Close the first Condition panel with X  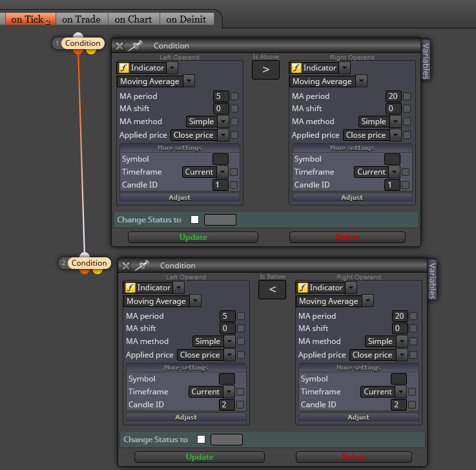[x=119, y=46]
